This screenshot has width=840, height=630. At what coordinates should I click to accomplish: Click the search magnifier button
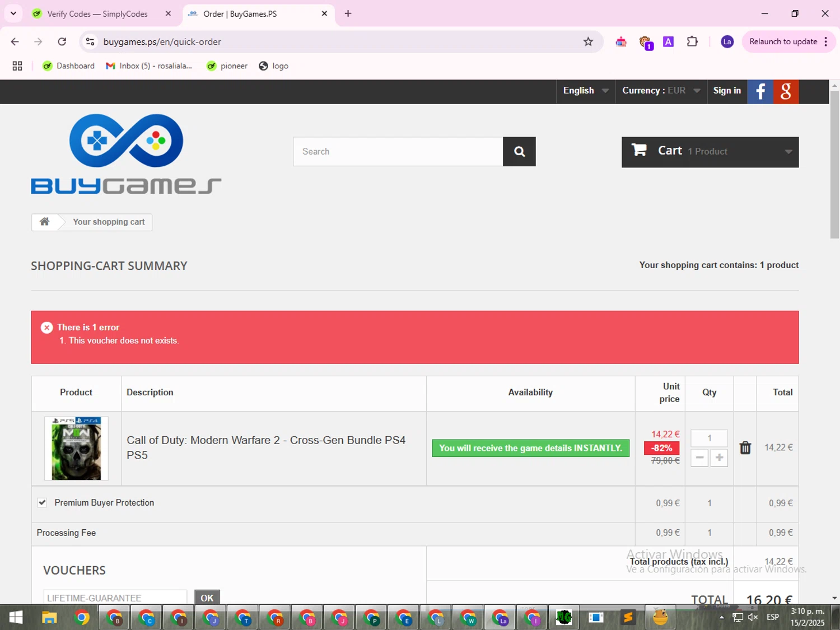tap(519, 152)
